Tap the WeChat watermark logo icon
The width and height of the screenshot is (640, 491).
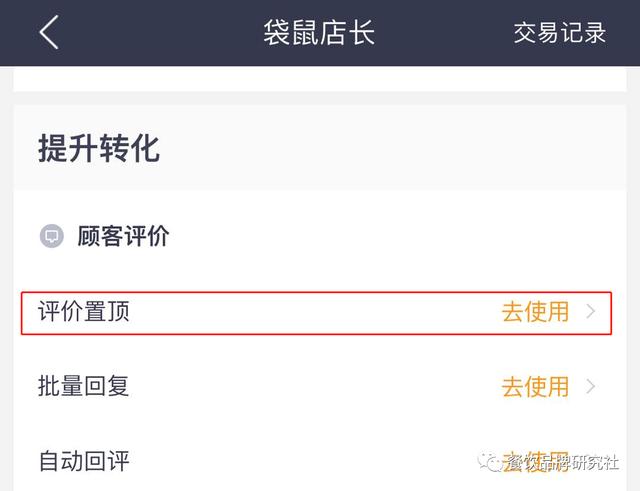point(489,462)
